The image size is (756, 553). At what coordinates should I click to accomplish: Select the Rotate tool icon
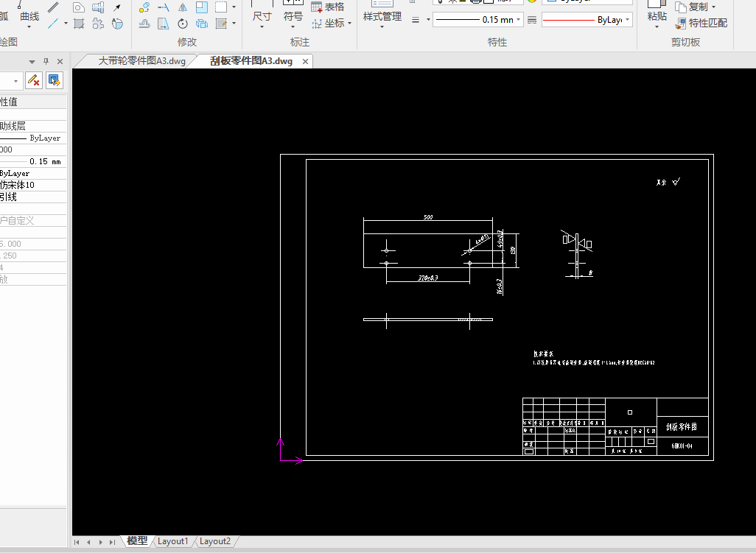[183, 24]
